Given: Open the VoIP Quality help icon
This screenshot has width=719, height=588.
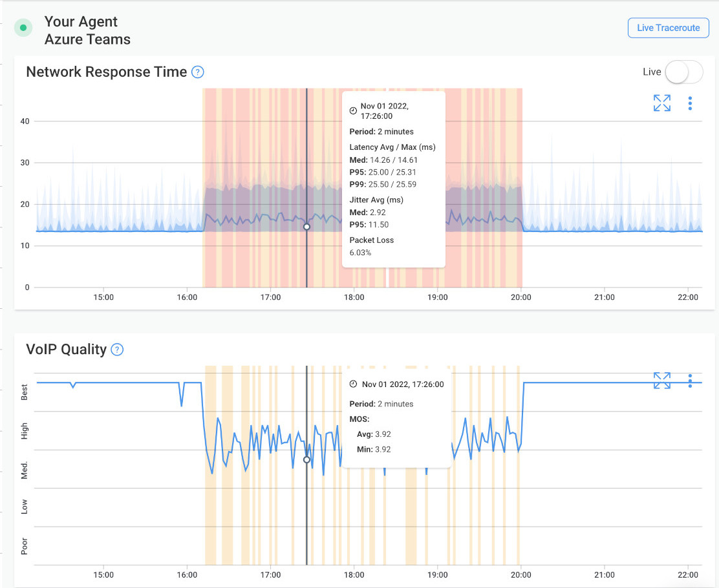Looking at the screenshot, I should point(117,349).
